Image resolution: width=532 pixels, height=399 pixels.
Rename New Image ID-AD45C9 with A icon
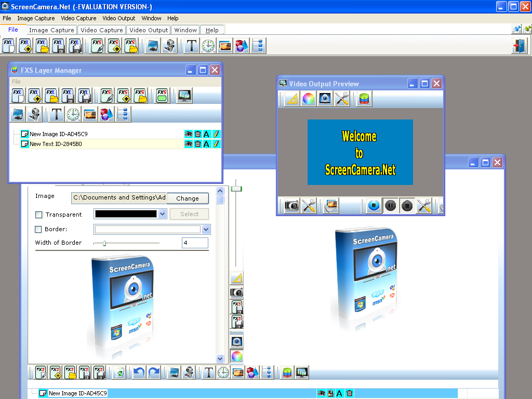(x=206, y=134)
